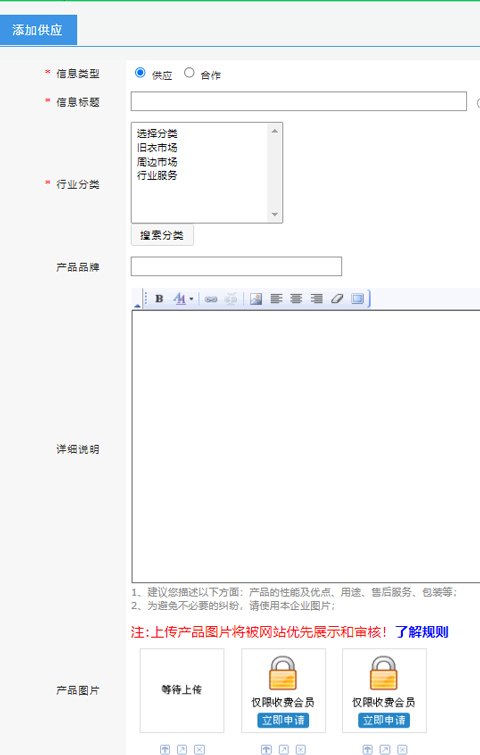Click the category list scrollbar down arrow
The image size is (480, 755).
274,215
